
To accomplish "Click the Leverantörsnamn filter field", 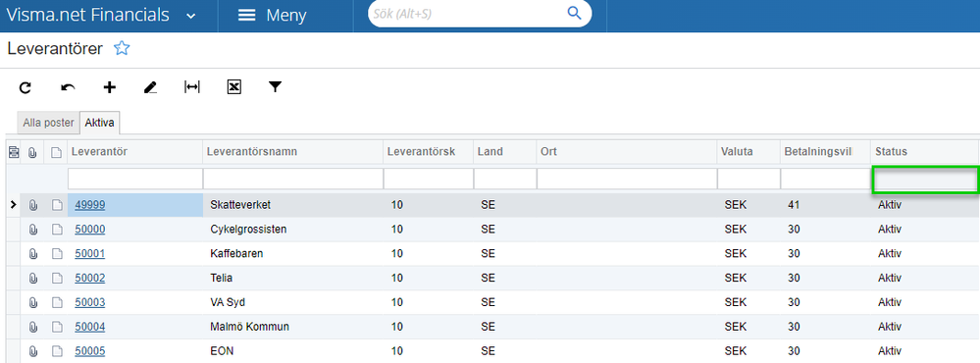I will coord(292,179).
